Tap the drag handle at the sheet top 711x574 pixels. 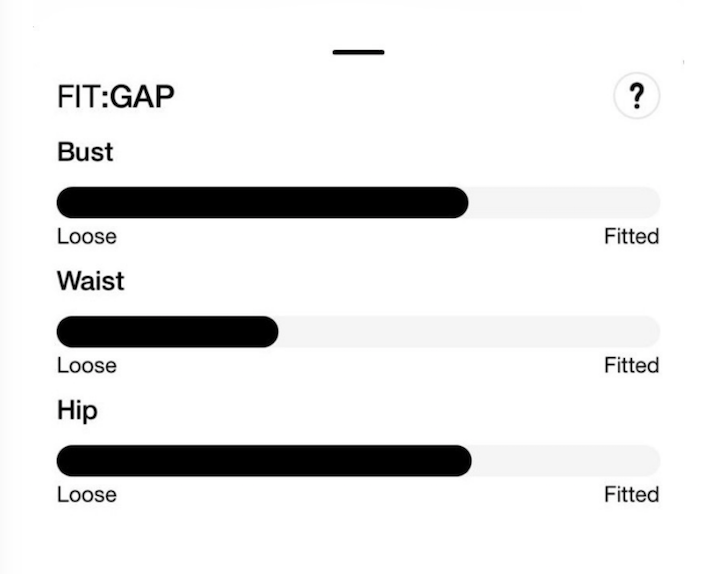point(358,52)
